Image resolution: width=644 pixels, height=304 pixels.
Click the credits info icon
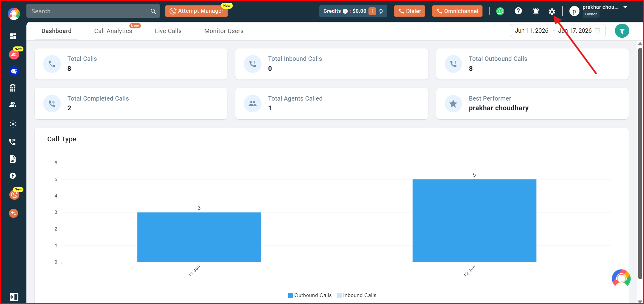[x=345, y=11]
